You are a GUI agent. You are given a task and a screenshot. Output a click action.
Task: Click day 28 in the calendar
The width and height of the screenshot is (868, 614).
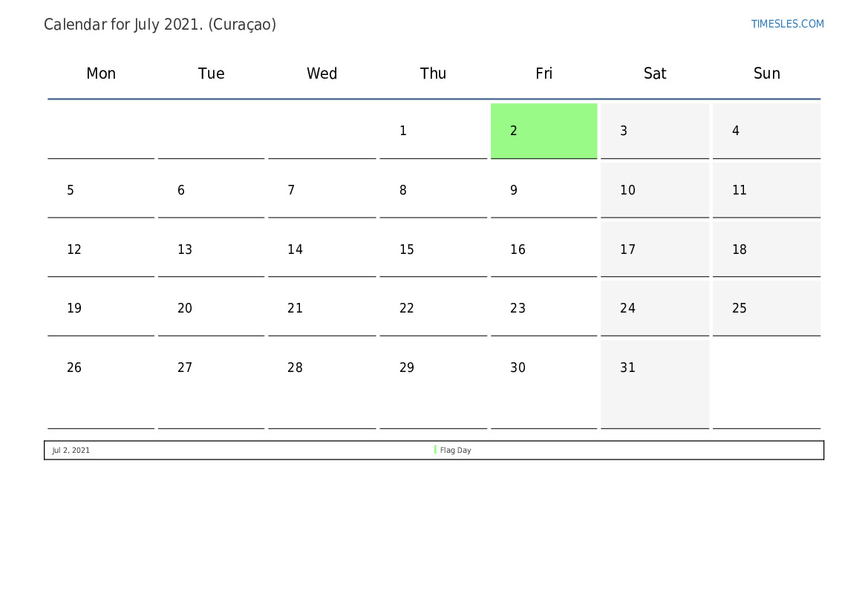(322, 384)
